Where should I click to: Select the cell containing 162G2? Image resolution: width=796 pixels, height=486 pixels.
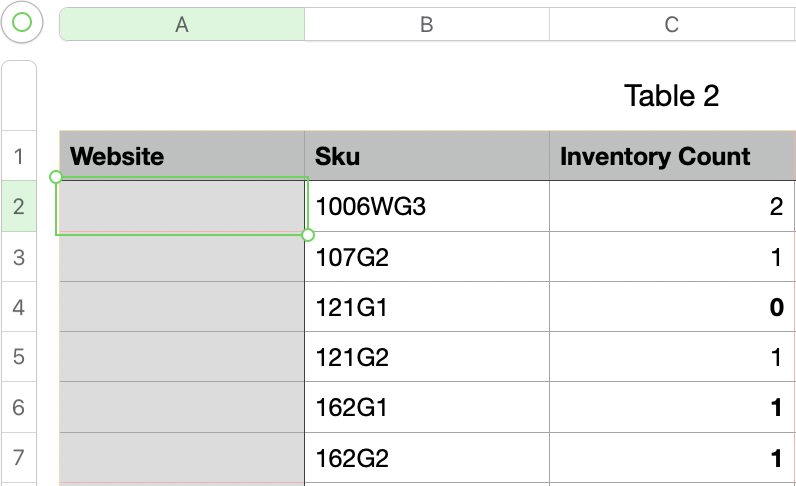(426, 458)
